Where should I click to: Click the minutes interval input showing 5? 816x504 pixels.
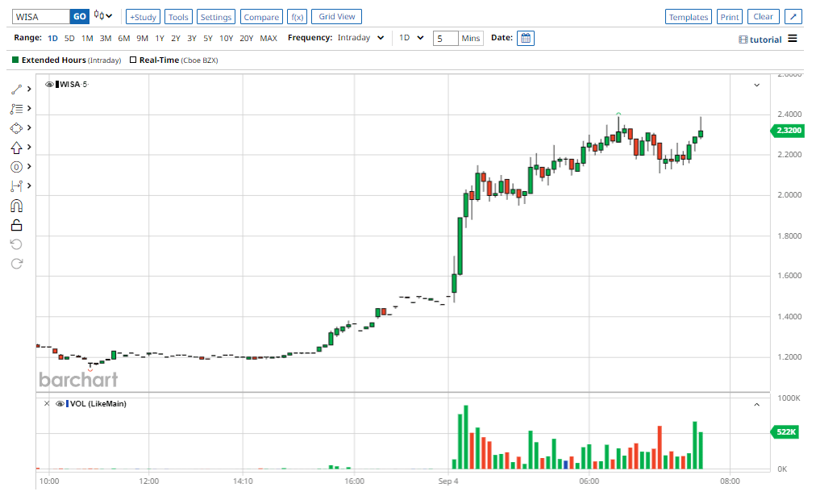(x=445, y=39)
